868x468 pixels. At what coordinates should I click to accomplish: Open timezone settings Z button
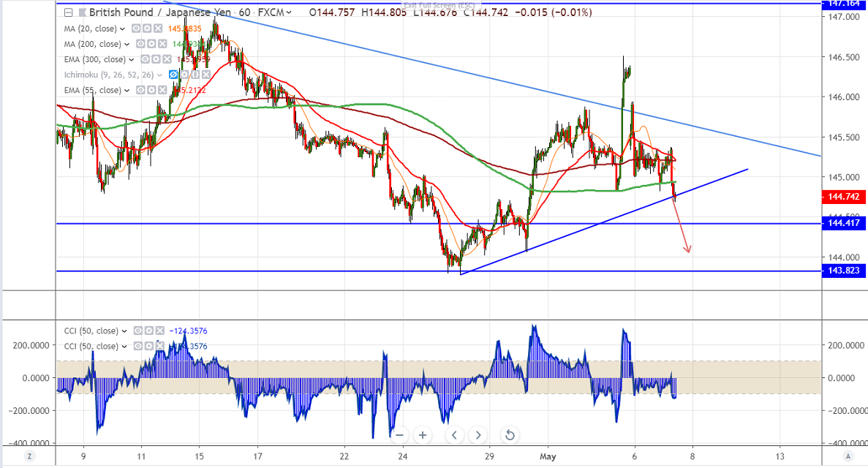29,456
